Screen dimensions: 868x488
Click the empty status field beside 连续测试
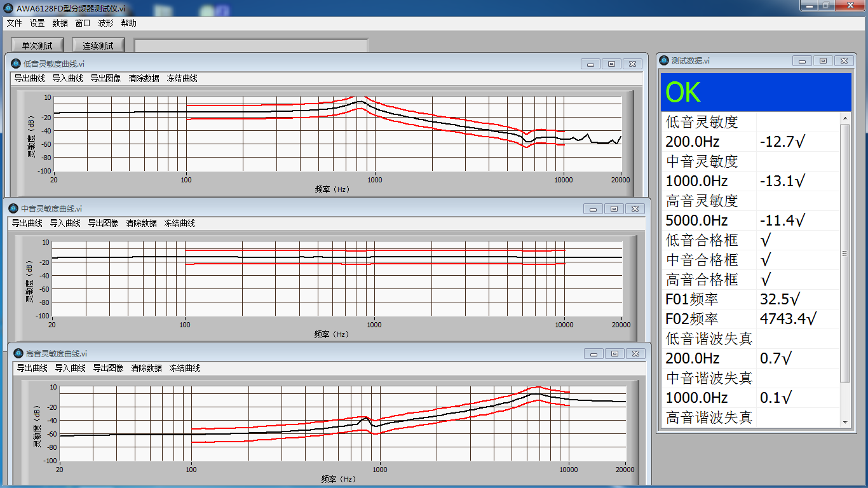tap(251, 46)
